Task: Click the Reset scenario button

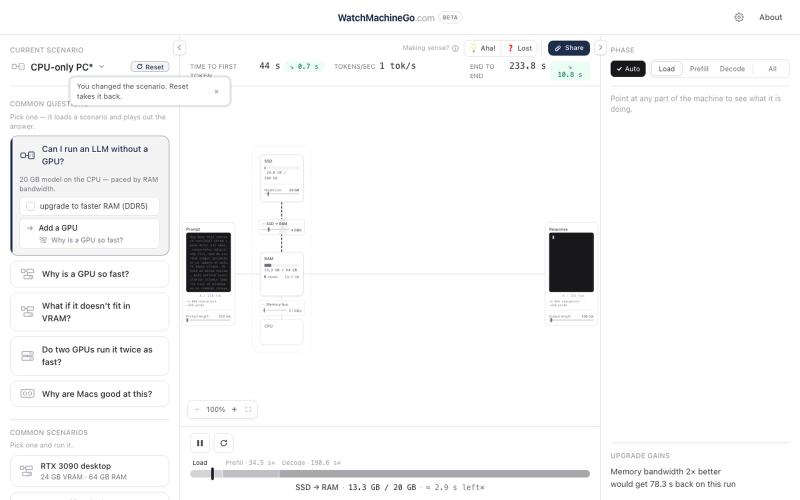Action: coord(150,67)
